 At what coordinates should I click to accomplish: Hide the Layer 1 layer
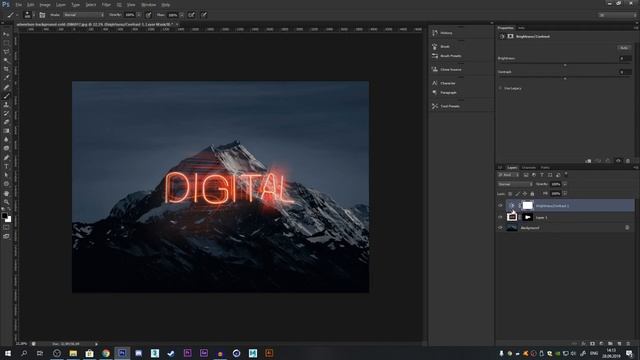[x=500, y=217]
